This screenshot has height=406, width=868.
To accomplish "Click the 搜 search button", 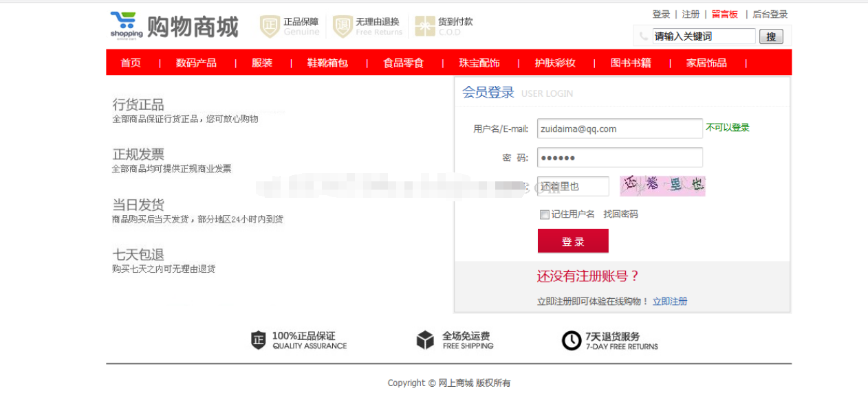I will [771, 36].
